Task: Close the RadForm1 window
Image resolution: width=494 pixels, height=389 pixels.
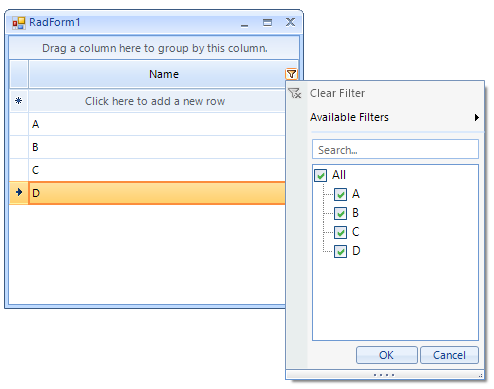Action: click(x=290, y=22)
